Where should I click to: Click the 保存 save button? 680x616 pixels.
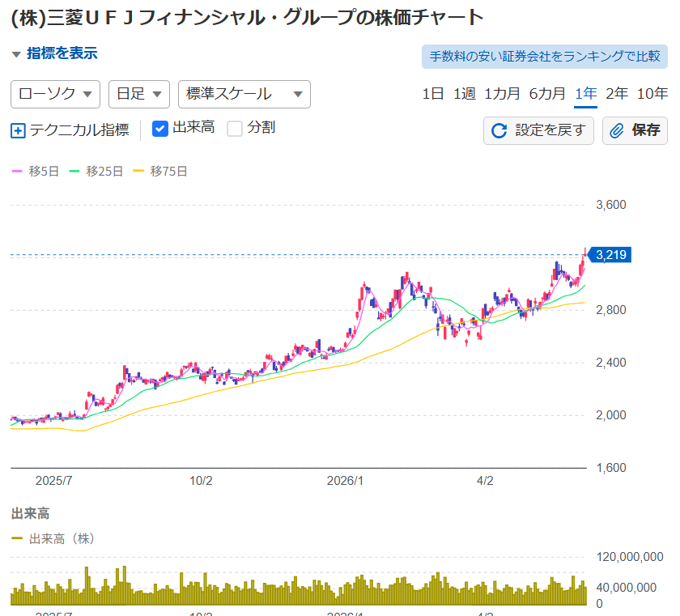click(635, 130)
